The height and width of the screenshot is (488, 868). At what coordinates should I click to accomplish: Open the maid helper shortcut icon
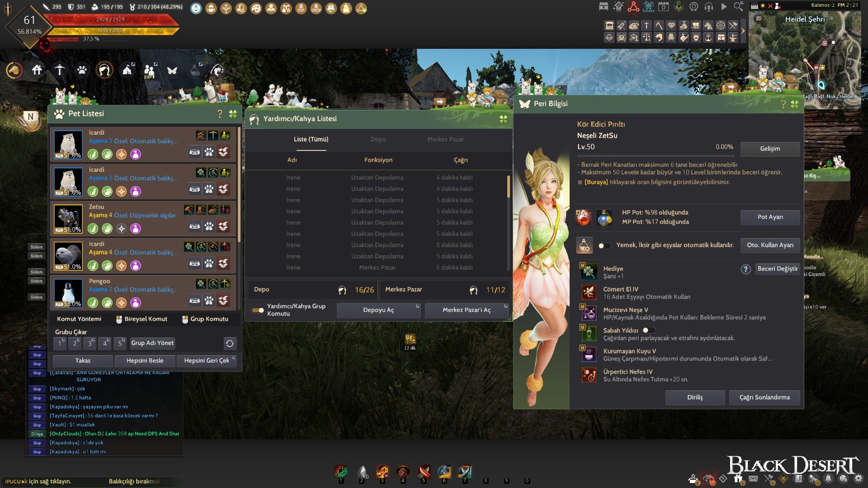click(x=104, y=70)
